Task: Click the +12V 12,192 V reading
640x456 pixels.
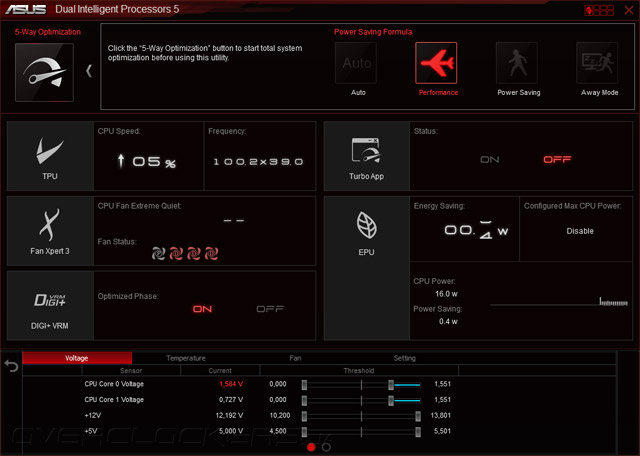Action: pyautogui.click(x=229, y=416)
